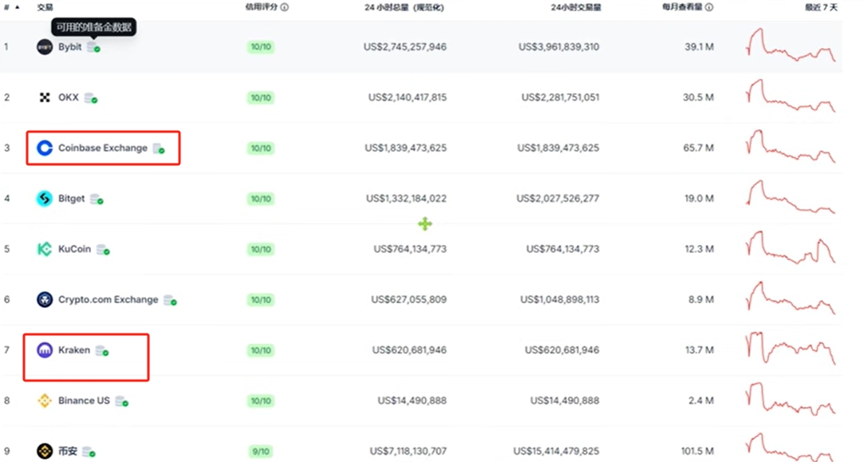Viewport: 868px width, 462px height.
Task: Click the OKX exchange logo
Action: click(45, 97)
